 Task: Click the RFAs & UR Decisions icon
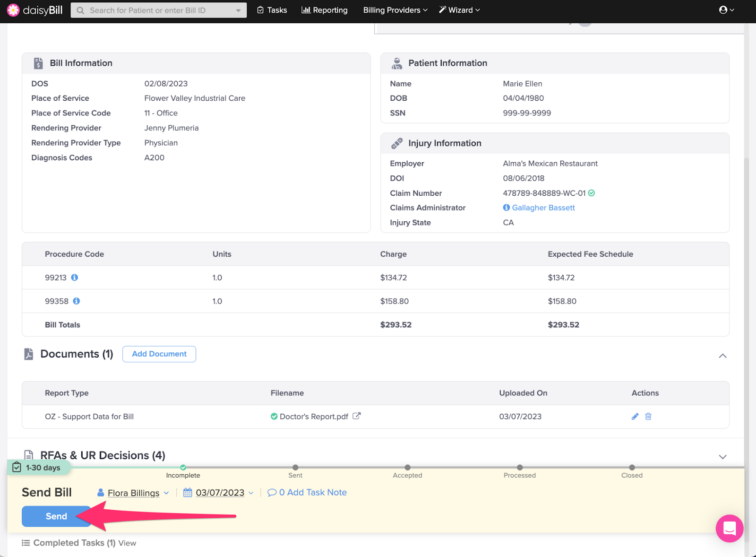pos(29,455)
